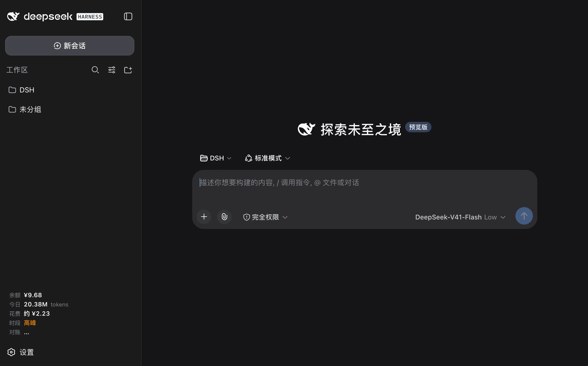Viewport: 588px width, 366px height.
Task: Click the HARNESS badge next to logo
Action: (x=90, y=17)
